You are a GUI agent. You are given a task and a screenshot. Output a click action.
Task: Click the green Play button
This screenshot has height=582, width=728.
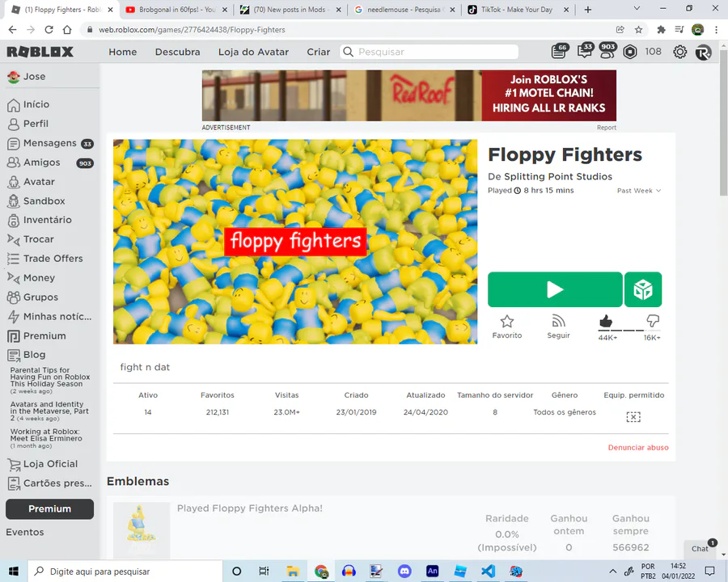click(x=555, y=289)
